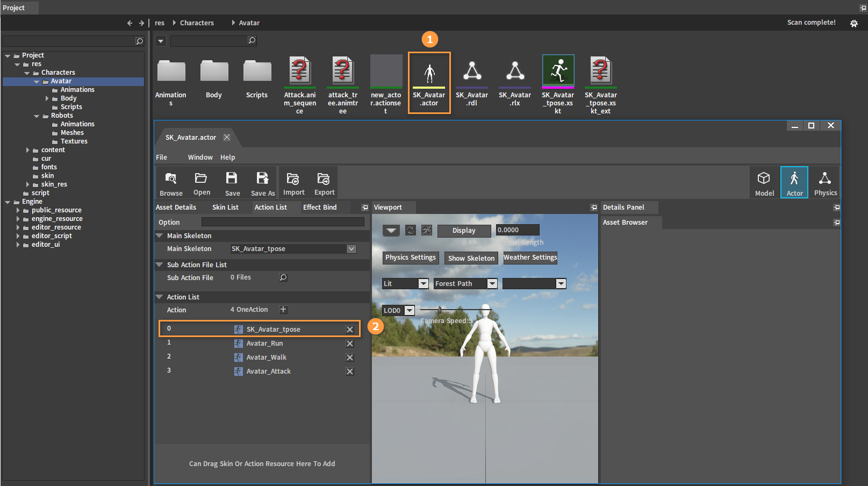The image size is (868, 486).
Task: Open the Forest Path environment dropdown
Action: click(x=492, y=284)
